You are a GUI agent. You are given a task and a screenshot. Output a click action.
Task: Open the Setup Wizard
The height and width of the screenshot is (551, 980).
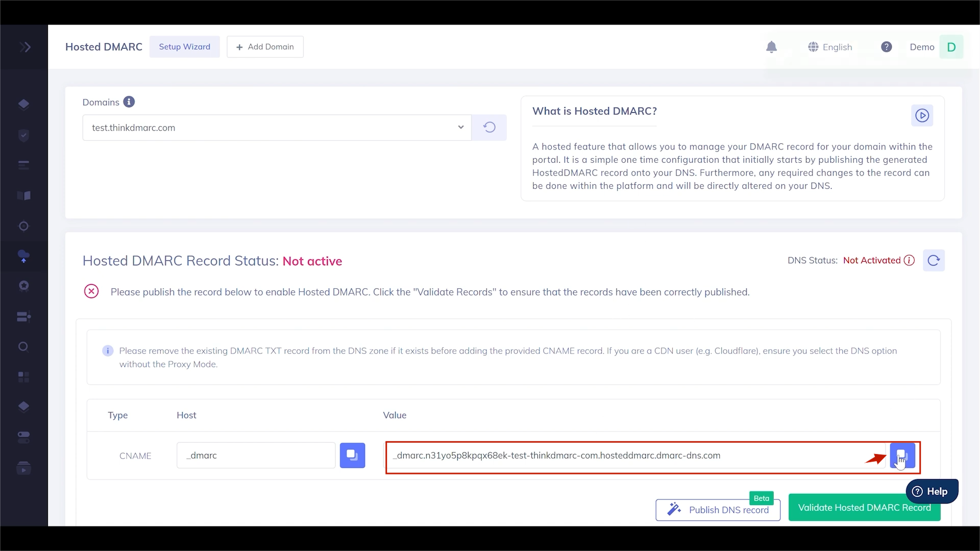click(x=184, y=46)
